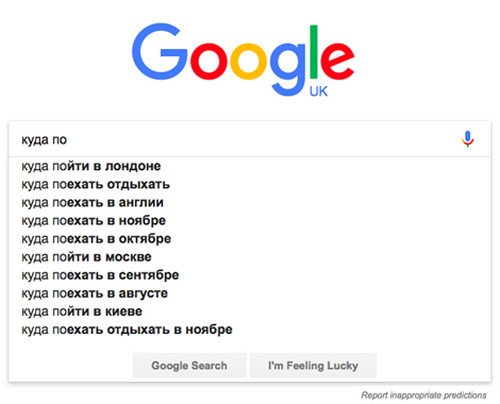Pick suggestion куда поехать отдыхать в ноябре
This screenshot has height=404, width=500.
tap(127, 330)
